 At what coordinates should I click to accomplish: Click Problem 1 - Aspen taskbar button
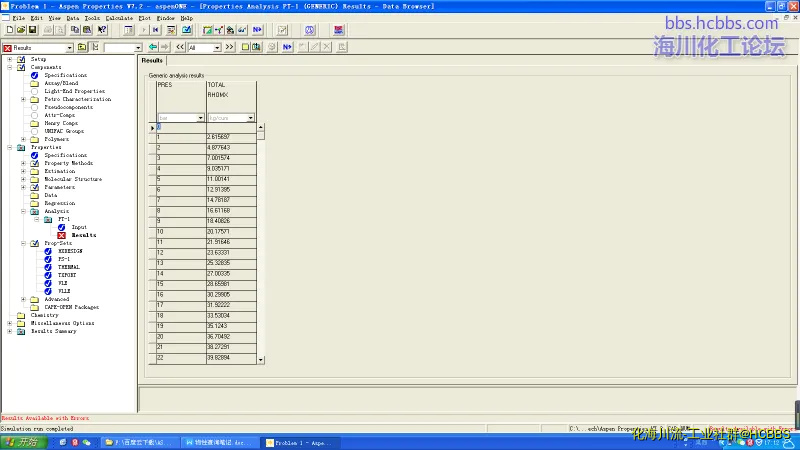(x=298, y=443)
